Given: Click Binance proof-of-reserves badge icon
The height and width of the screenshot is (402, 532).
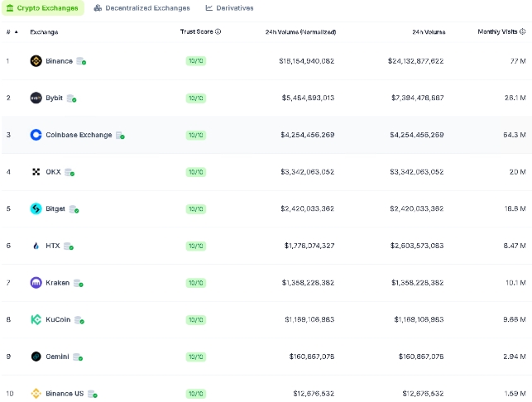Looking at the screenshot, I should (81, 61).
